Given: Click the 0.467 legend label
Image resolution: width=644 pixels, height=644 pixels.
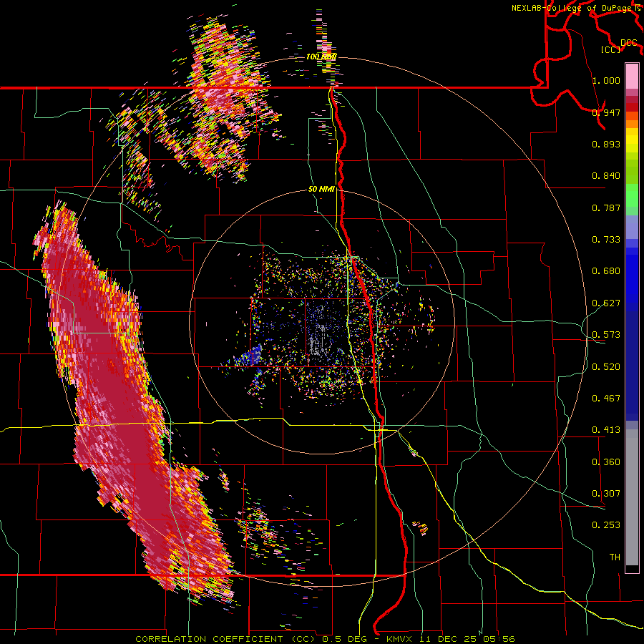Looking at the screenshot, I should tap(606, 399).
